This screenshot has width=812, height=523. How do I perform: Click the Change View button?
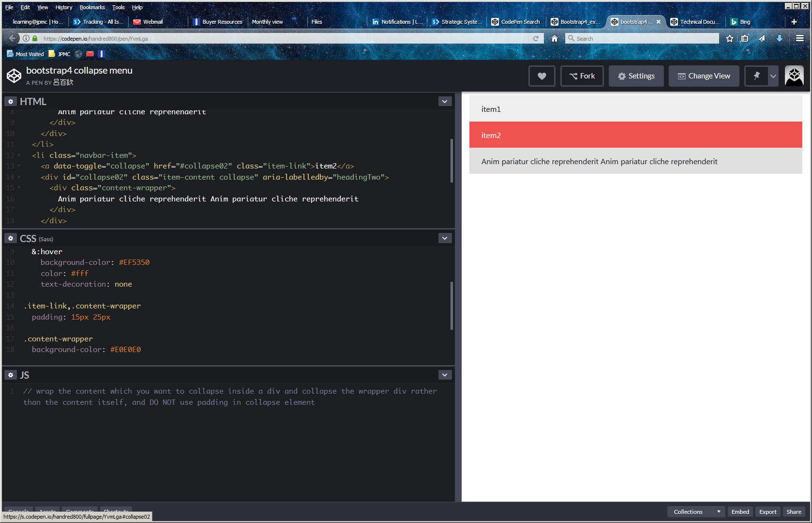pos(704,76)
